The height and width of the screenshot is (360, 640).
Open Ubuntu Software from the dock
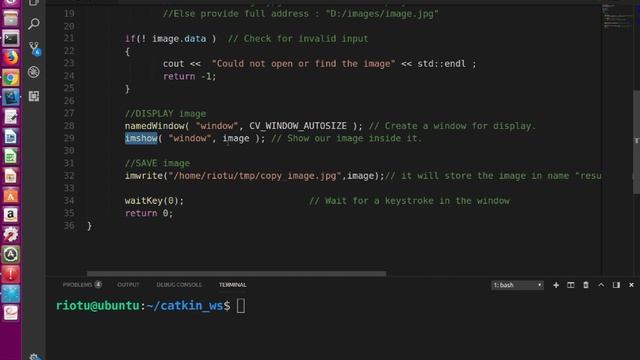11,195
